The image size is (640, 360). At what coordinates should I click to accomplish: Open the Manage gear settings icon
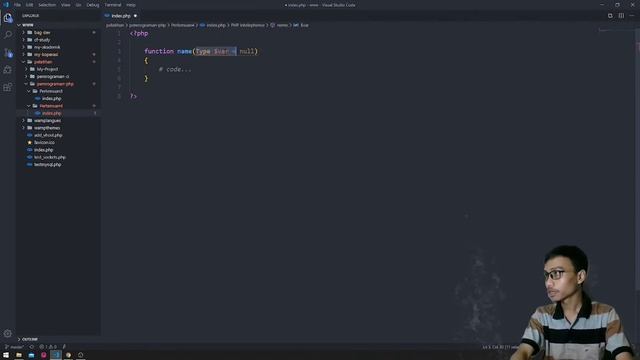(x=8, y=333)
